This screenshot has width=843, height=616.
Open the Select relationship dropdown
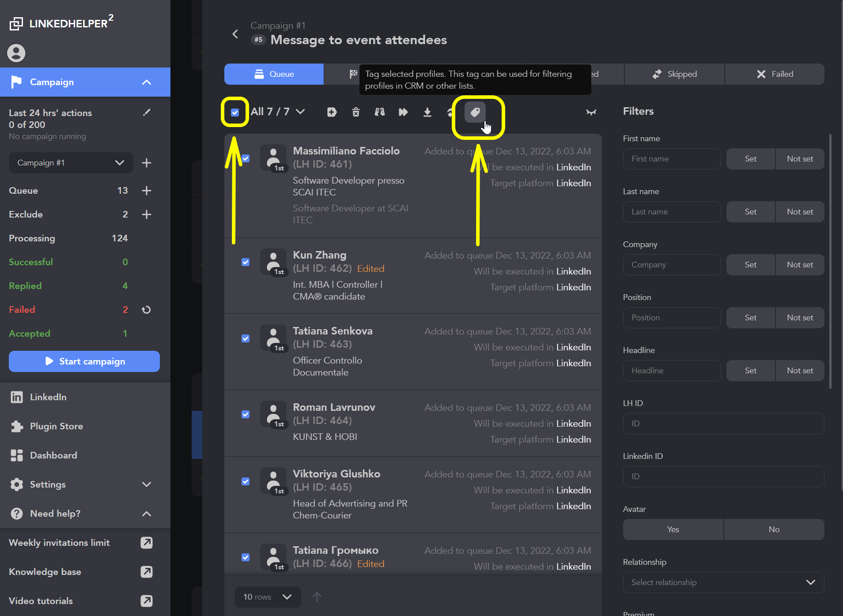723,582
